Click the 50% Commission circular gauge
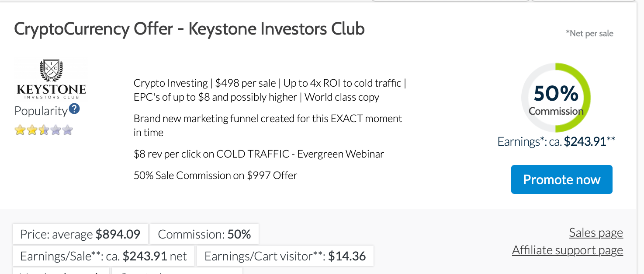The height and width of the screenshot is (274, 644). point(556,98)
